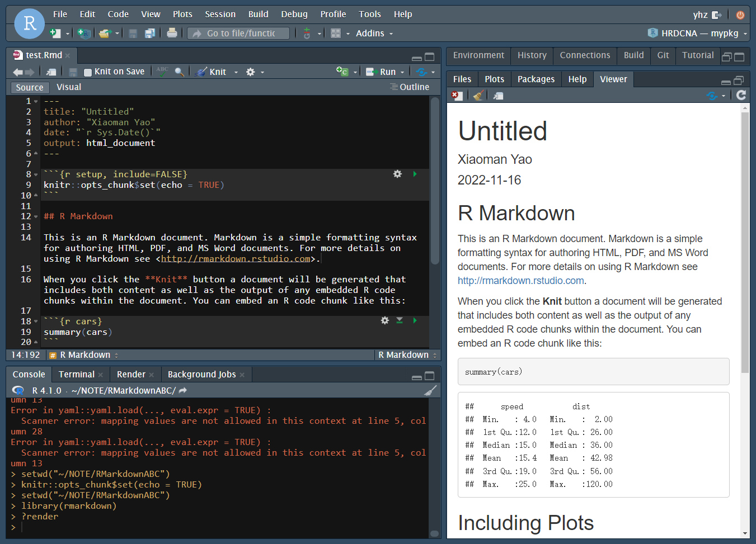The height and width of the screenshot is (544, 756).
Task: Show viewer content in new window
Action: point(498,96)
